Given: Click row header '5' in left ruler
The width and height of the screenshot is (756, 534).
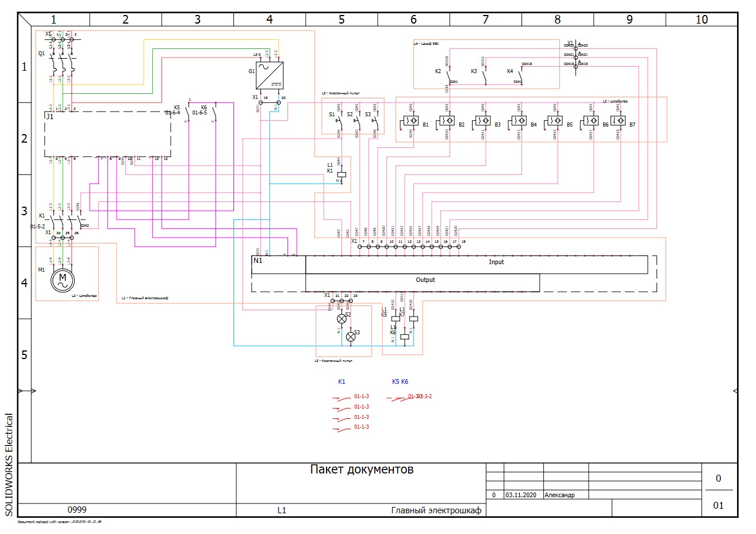Looking at the screenshot, I should click(24, 354).
